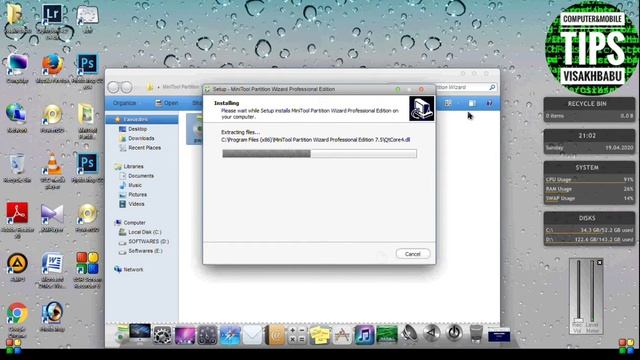Click Explorer help question mark icon
The width and height of the screenshot is (640, 360).
489,103
